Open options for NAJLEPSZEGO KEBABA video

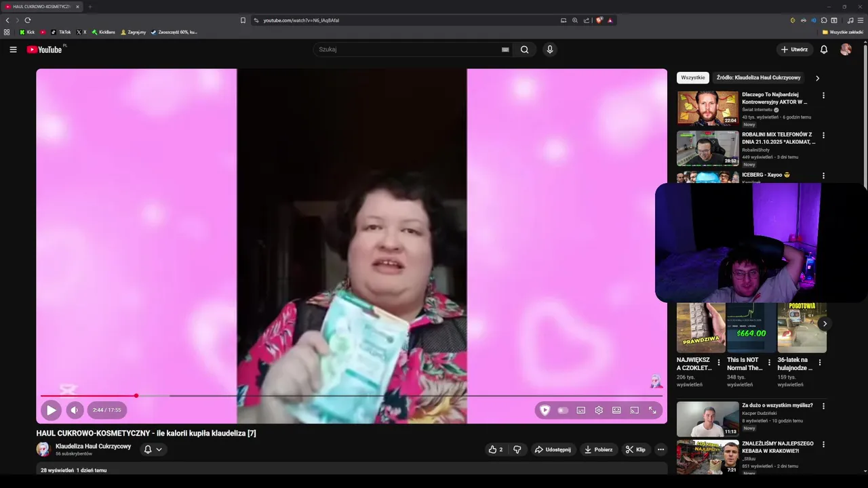click(823, 445)
